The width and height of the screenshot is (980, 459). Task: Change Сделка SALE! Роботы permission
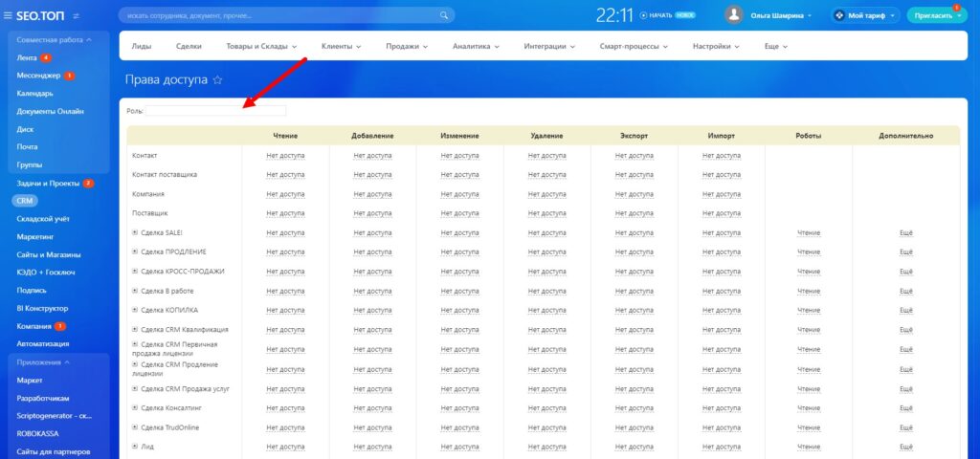click(809, 233)
